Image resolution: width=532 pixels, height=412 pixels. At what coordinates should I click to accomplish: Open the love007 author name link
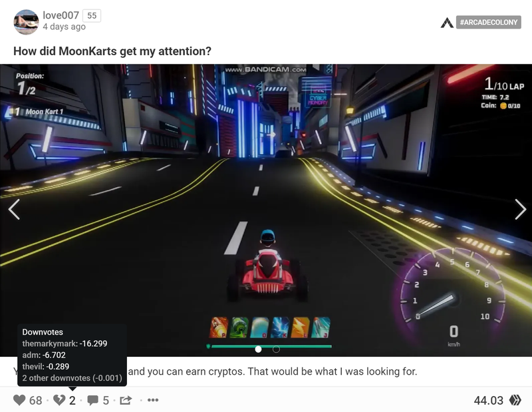pos(61,15)
